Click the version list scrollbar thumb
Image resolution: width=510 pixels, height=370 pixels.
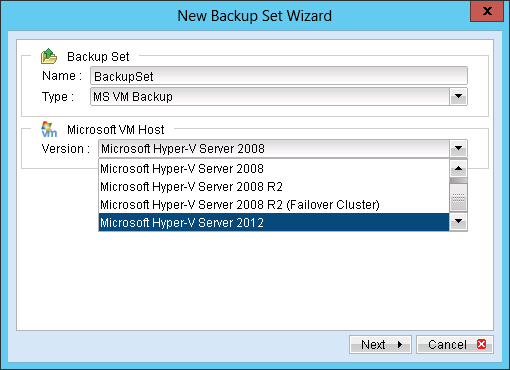[458, 197]
